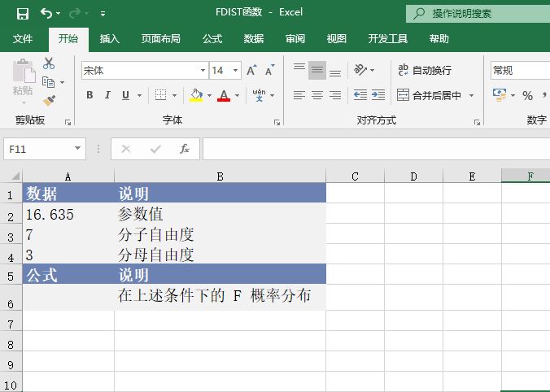Click the Undo arrow icon
The height and width of the screenshot is (392, 550).
(x=46, y=13)
